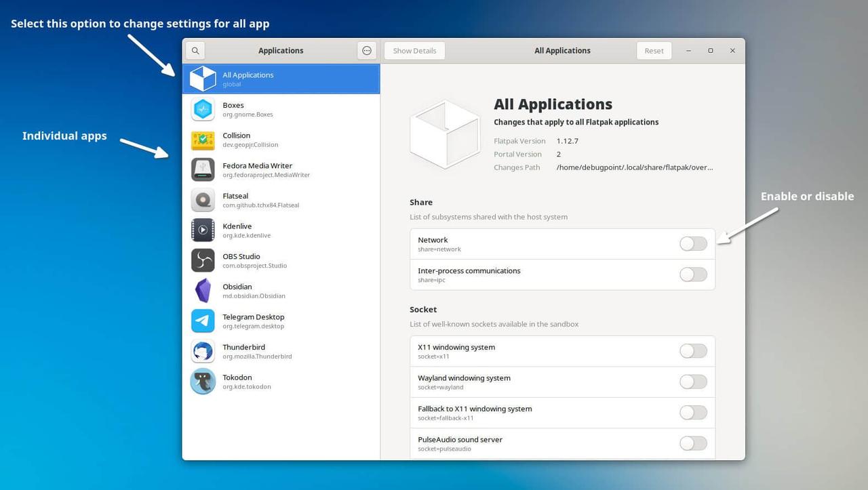Toggle Inter-process communications switch

(693, 274)
